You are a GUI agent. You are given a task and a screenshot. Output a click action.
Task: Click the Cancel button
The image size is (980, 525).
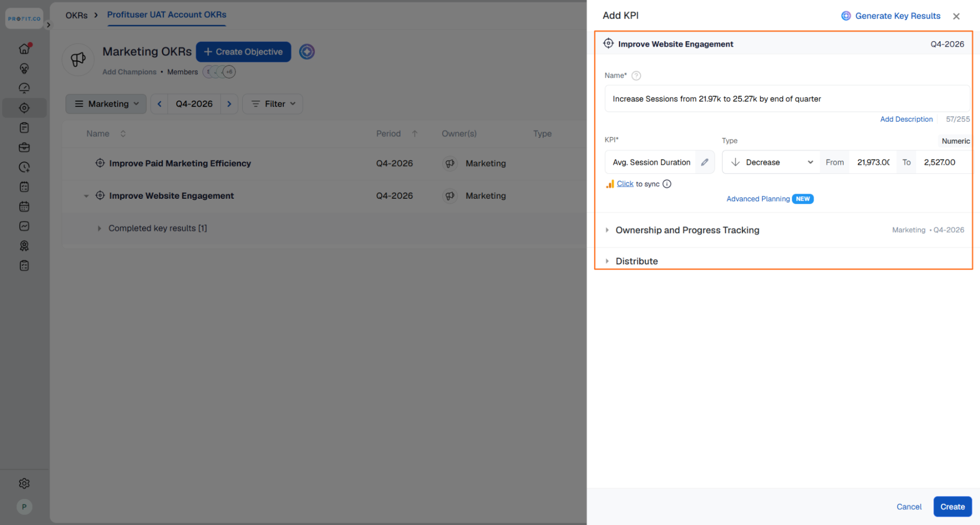click(x=909, y=507)
